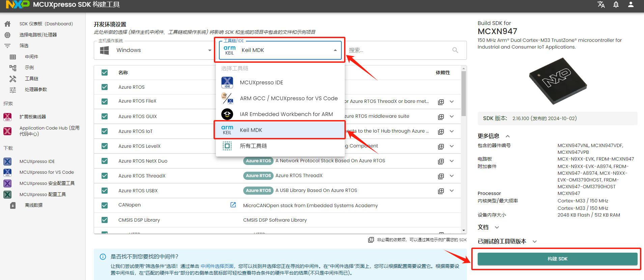Click the 工具链 tools icon
Viewport: 644px width, 280px height.
[x=13, y=79]
